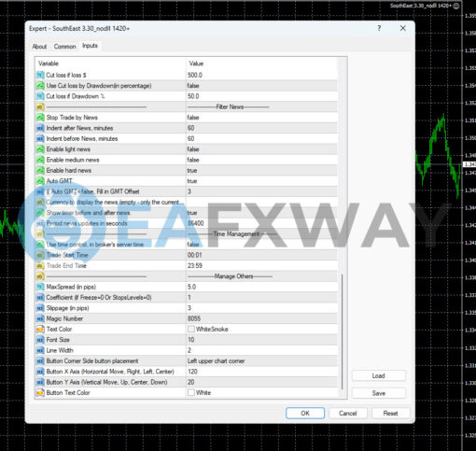Open the Enable medium news value dropdown

261,160
